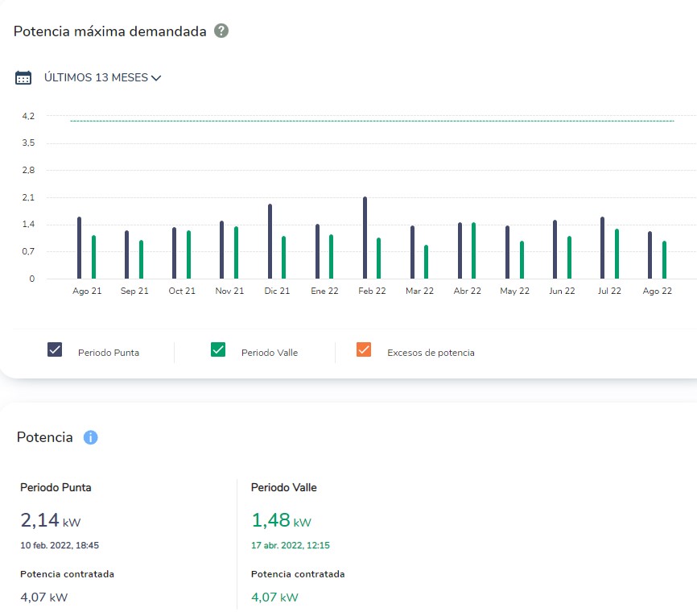Select the green Valle bar for Ago 21
Screen dimensions: 697x616
tap(93, 257)
